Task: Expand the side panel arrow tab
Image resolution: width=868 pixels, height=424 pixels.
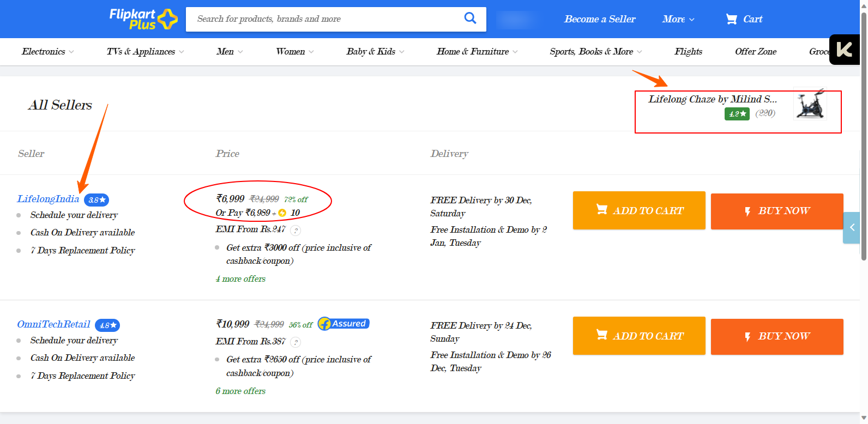Action: (851, 227)
